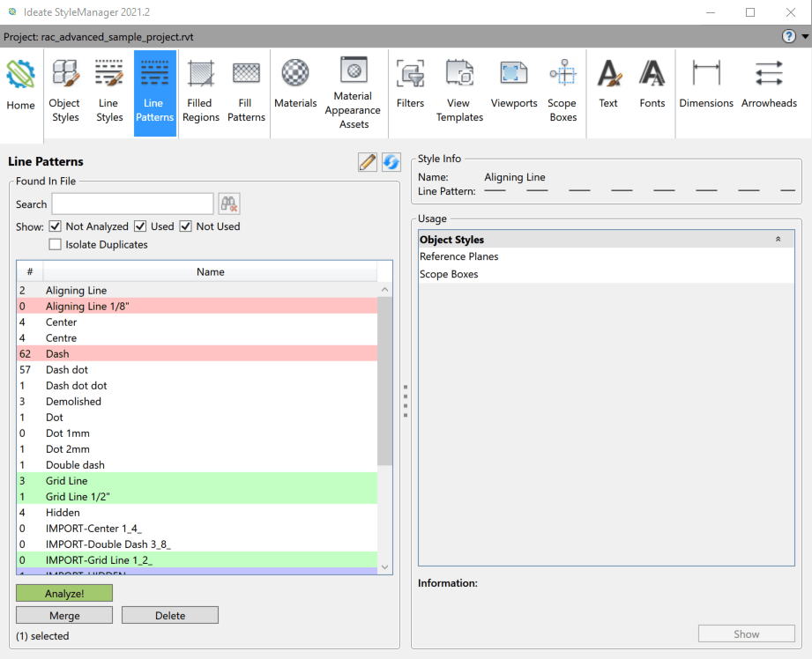Open the Fonts tool
The width and height of the screenshot is (812, 659).
click(652, 85)
